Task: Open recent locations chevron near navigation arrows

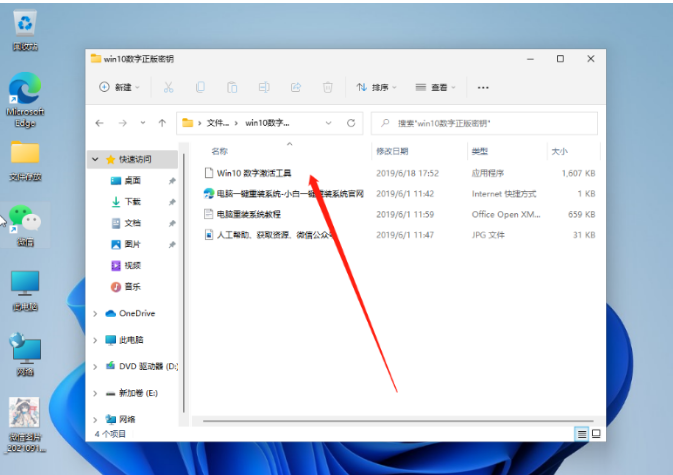Action: pyautogui.click(x=143, y=123)
